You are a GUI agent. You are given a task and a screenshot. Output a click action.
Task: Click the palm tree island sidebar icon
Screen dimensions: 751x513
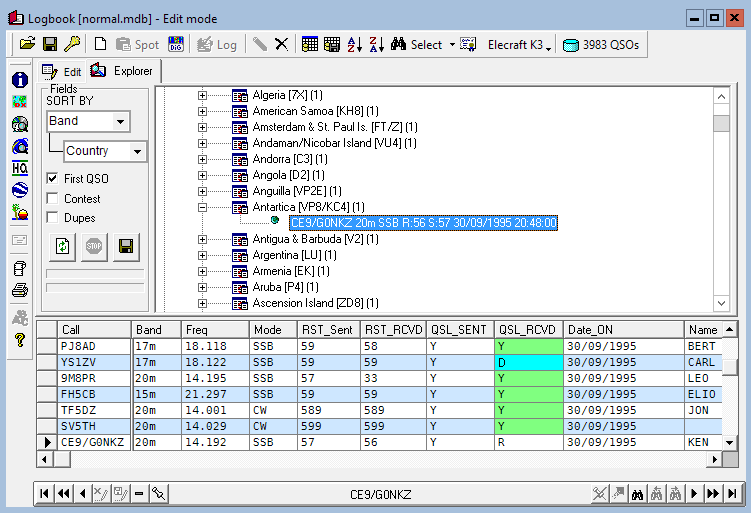(x=20, y=212)
